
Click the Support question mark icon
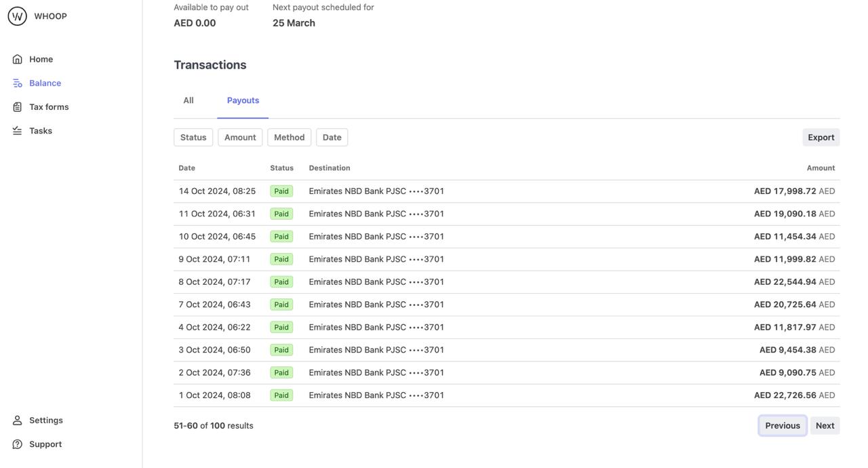[x=18, y=444]
